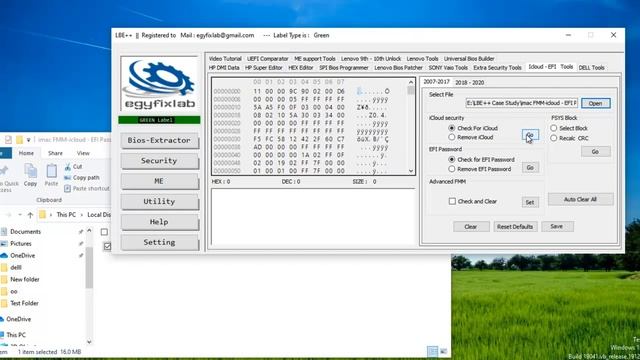Image resolution: width=640 pixels, height=360 pixels.
Task: Open SPI Bios Programmer tab
Action: point(344,68)
